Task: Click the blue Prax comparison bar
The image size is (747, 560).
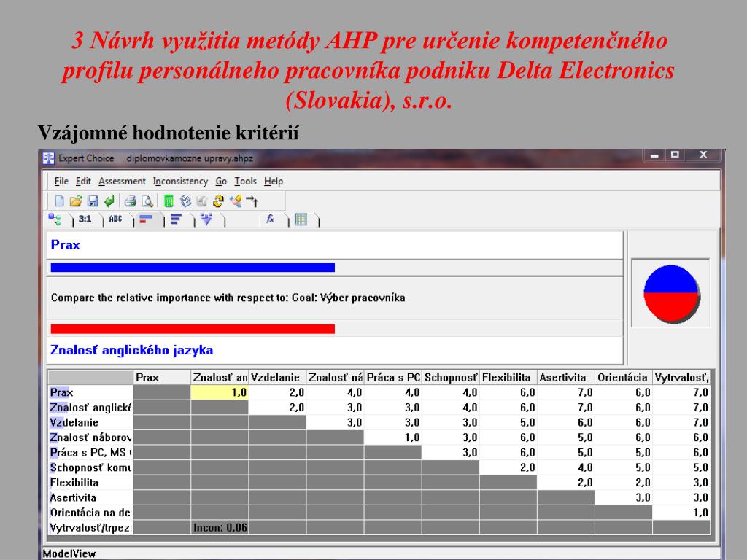Action: point(193,268)
